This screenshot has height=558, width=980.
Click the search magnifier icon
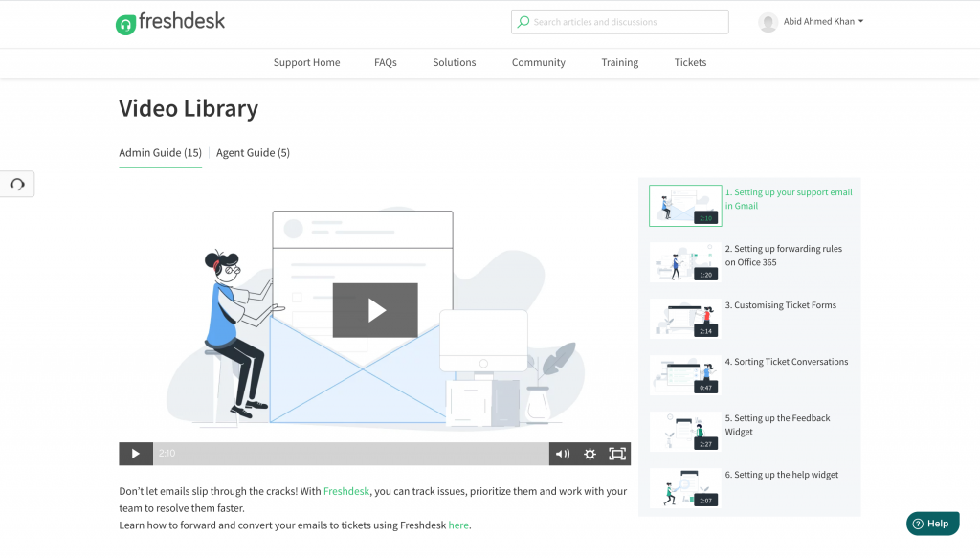pyautogui.click(x=523, y=22)
